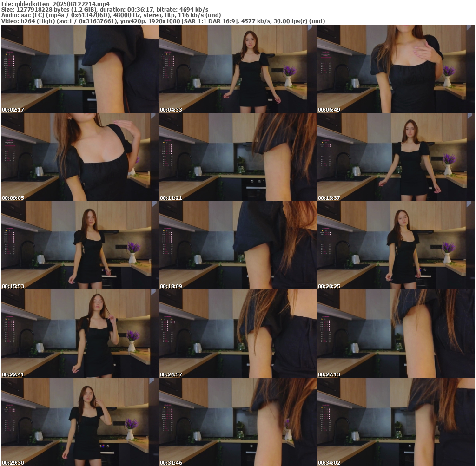Image resolution: width=476 pixels, height=466 pixels.
Task: Click the thumbnail at 00:27:13
Action: 396,334
